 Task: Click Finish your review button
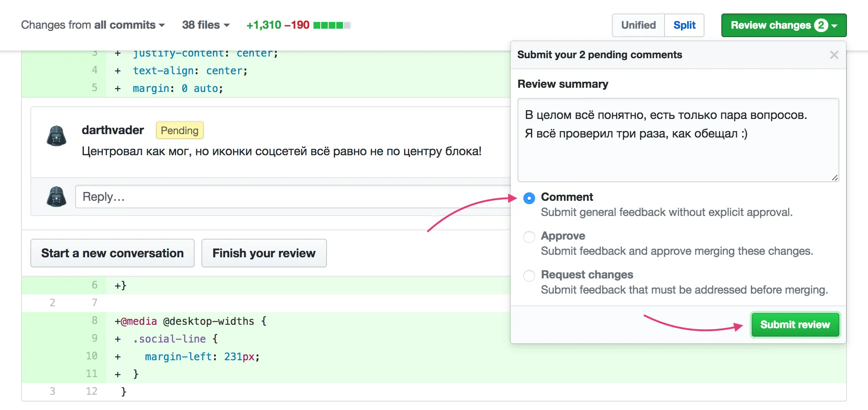[264, 253]
